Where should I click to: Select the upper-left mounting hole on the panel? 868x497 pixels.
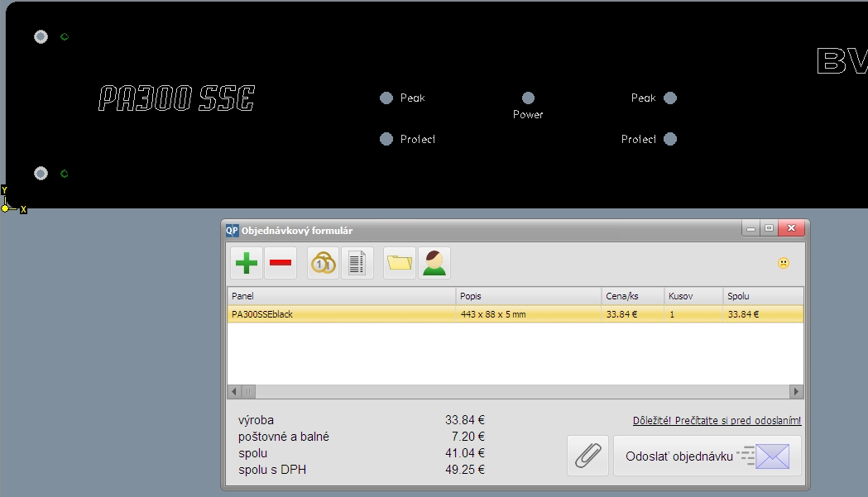coord(41,36)
